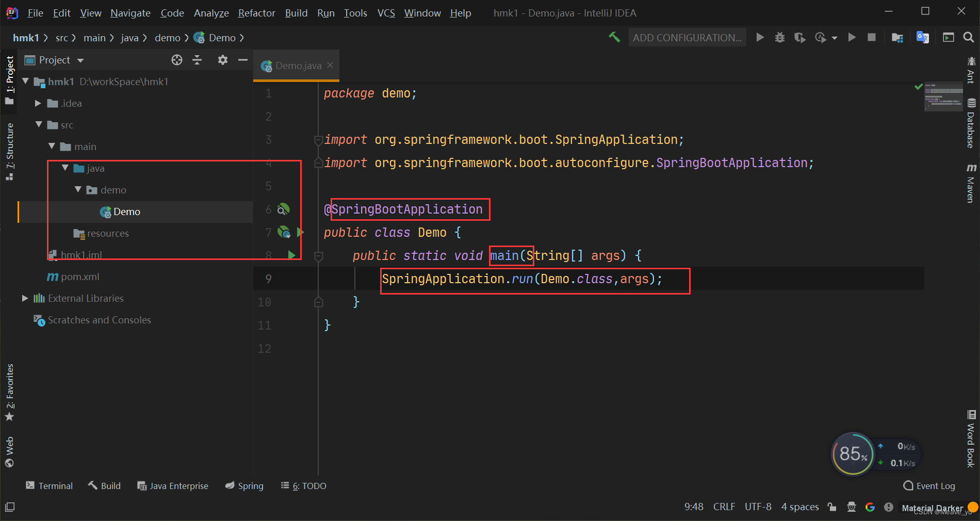
Task: Click the CRLF line separator indicator
Action: pyautogui.click(x=724, y=507)
